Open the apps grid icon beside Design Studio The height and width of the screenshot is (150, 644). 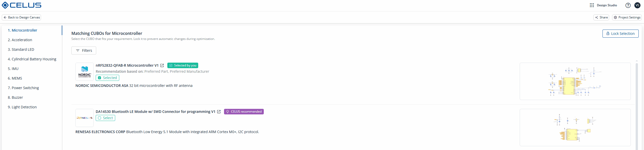tap(592, 5)
